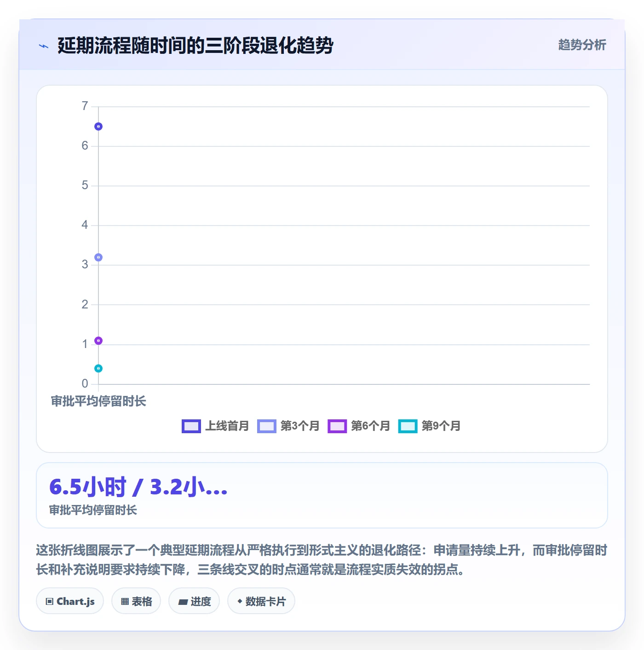Click the bar icon in the 进度 chip
This screenshot has width=644, height=650.
tap(183, 602)
